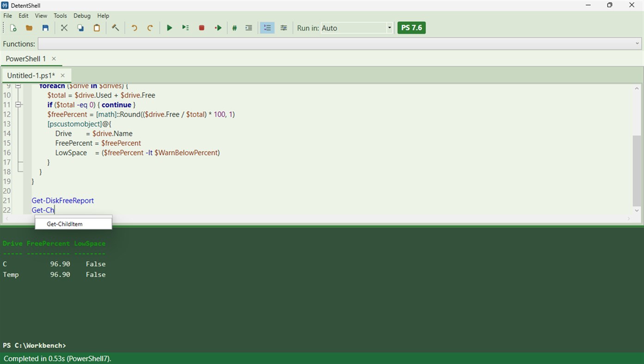Run the script with green play button

click(169, 28)
